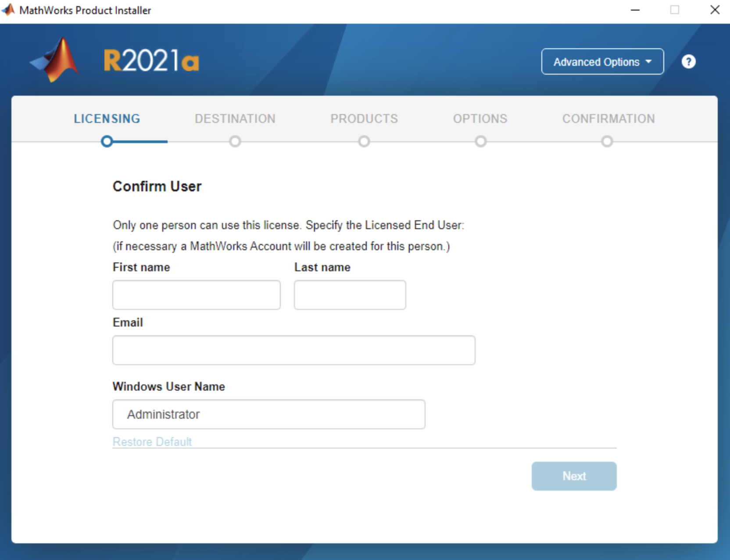Close the MathWorks Product Installer window
Viewport: 730px width, 560px height.
point(715,10)
